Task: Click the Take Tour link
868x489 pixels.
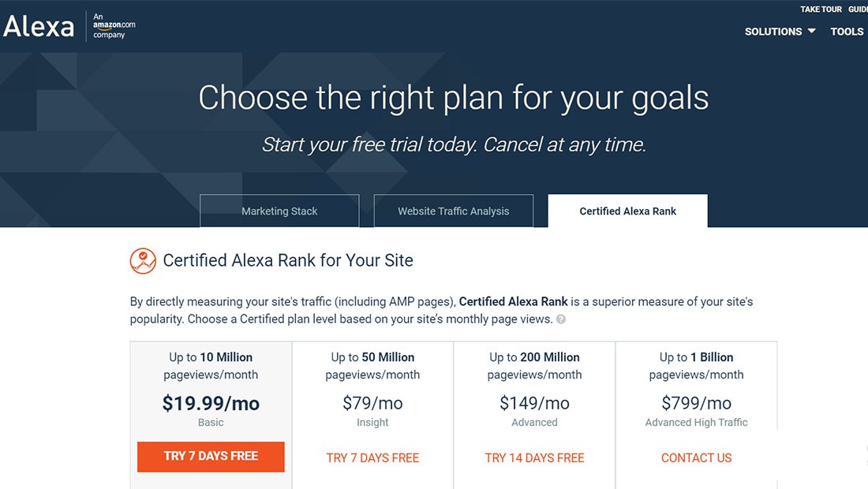Action: coord(821,9)
